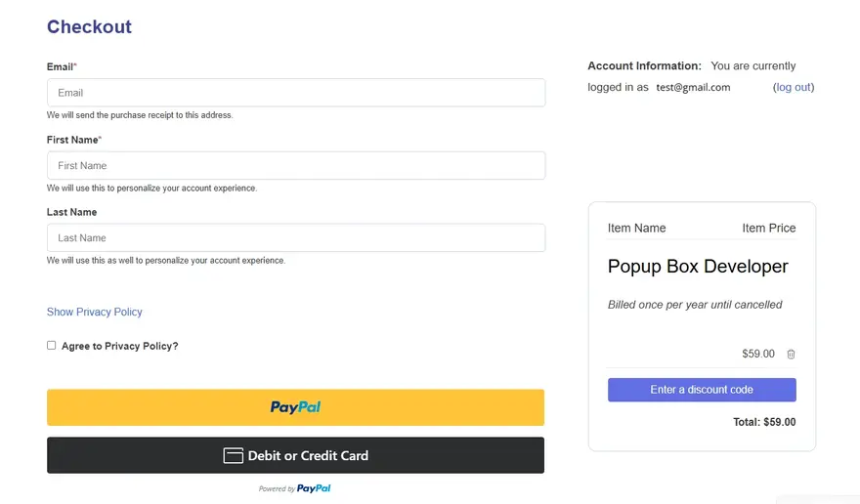The width and height of the screenshot is (860, 504).
Task: Select the Last Name text box
Action: point(295,238)
